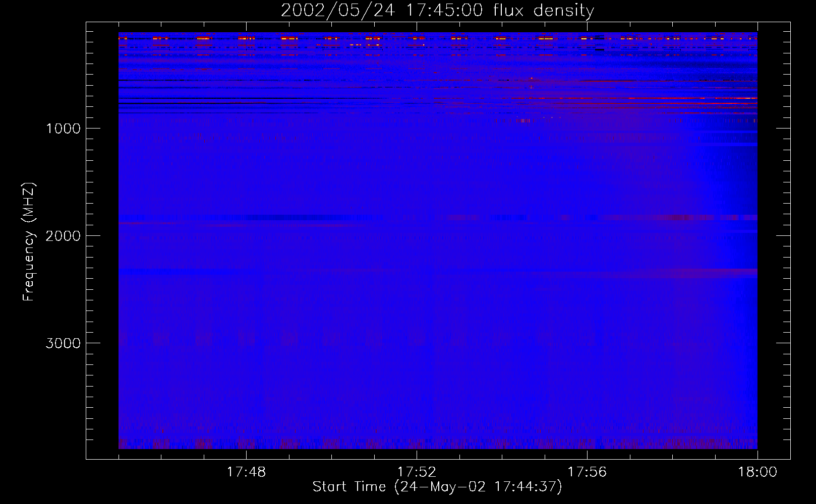Select the 'Start Time (24-May-02 17:44:37)' axis label
This screenshot has height=504, width=816.
437,487
